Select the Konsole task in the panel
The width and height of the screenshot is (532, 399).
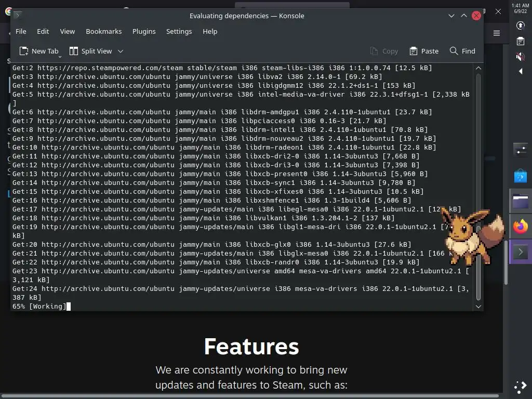coord(521,252)
